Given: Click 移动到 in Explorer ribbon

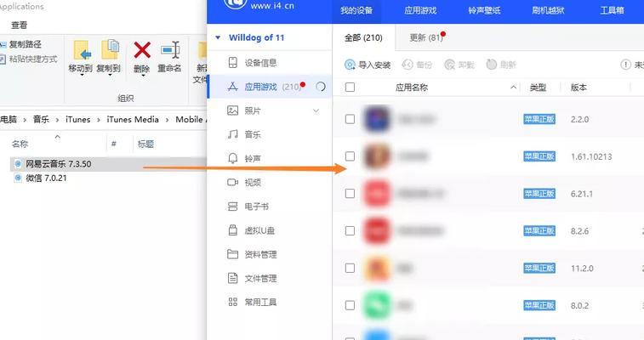Looking at the screenshot, I should [x=81, y=57].
